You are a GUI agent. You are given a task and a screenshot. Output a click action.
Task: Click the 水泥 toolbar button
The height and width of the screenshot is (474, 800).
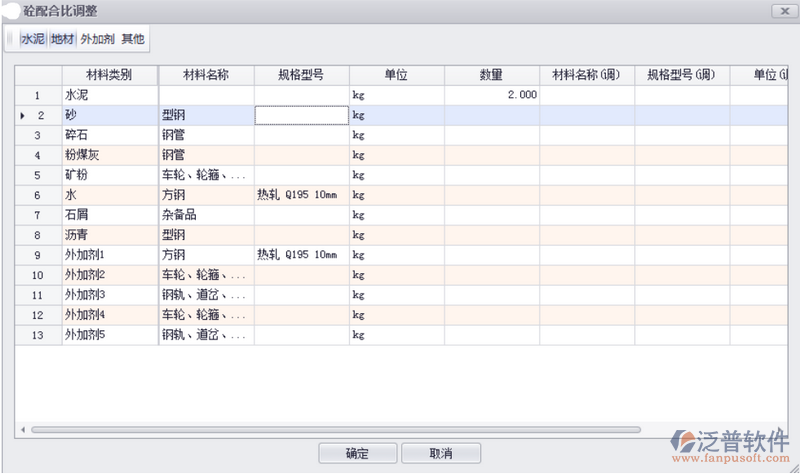click(x=32, y=40)
